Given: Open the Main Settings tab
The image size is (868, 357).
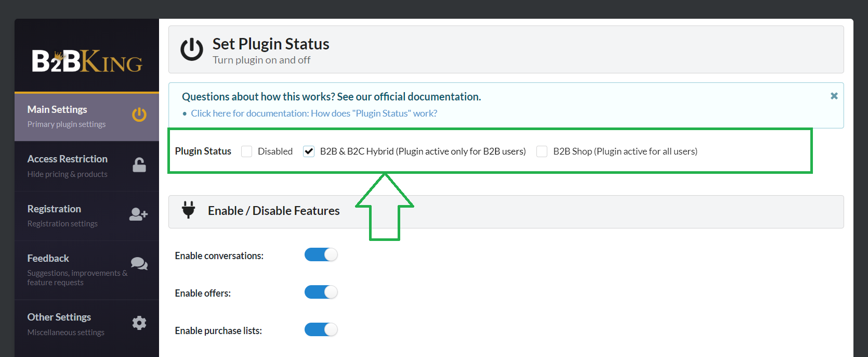Looking at the screenshot, I should pyautogui.click(x=87, y=117).
